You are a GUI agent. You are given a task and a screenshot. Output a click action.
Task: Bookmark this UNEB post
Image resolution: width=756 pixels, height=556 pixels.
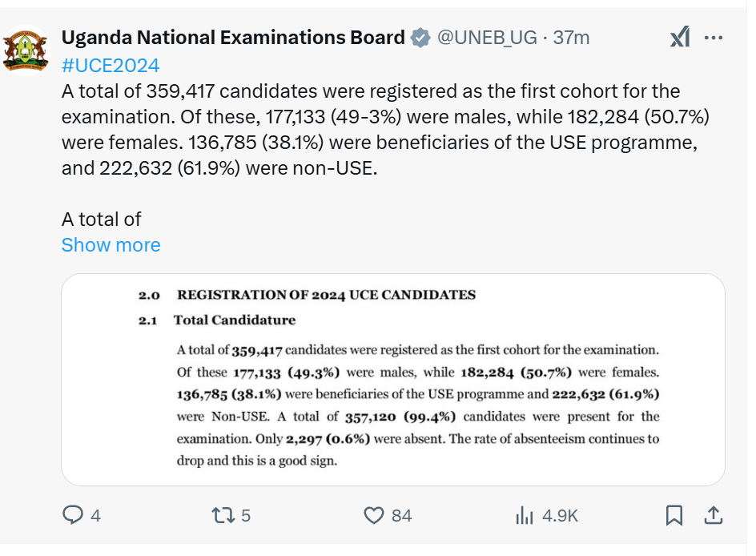(x=674, y=515)
